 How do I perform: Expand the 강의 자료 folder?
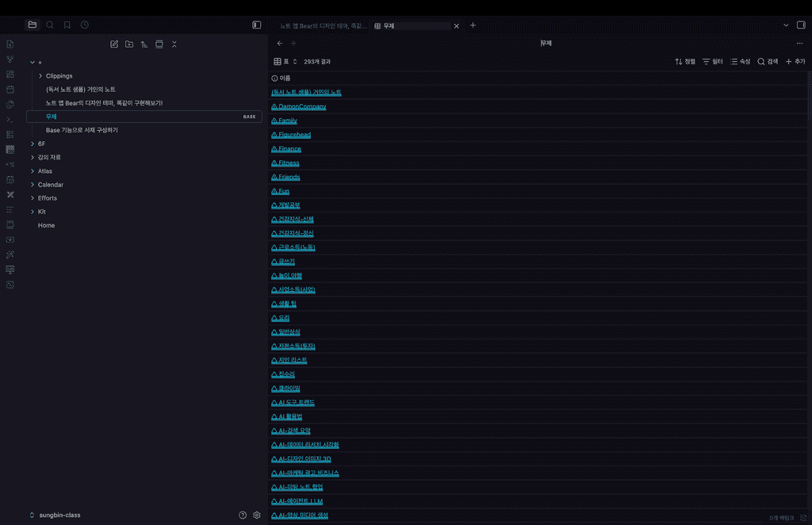[33, 157]
